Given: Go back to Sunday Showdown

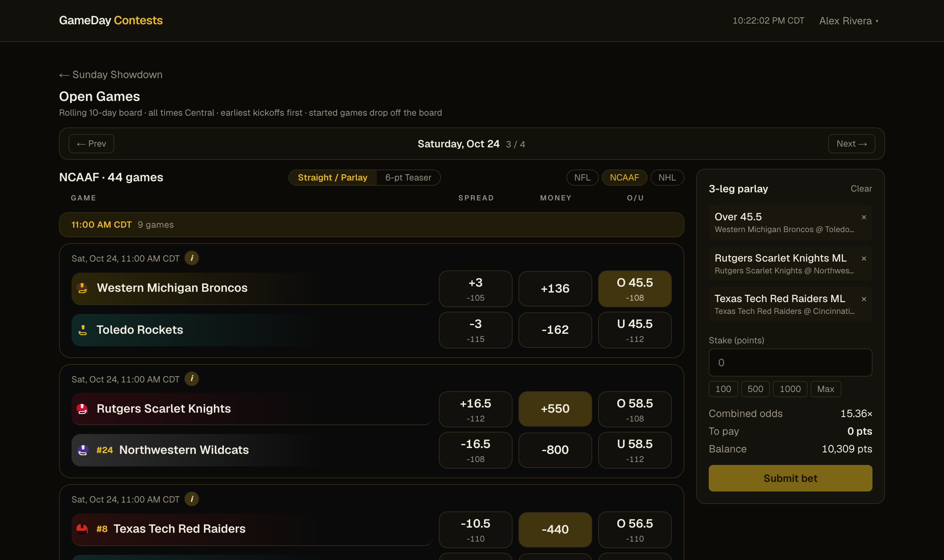Looking at the screenshot, I should [111, 75].
